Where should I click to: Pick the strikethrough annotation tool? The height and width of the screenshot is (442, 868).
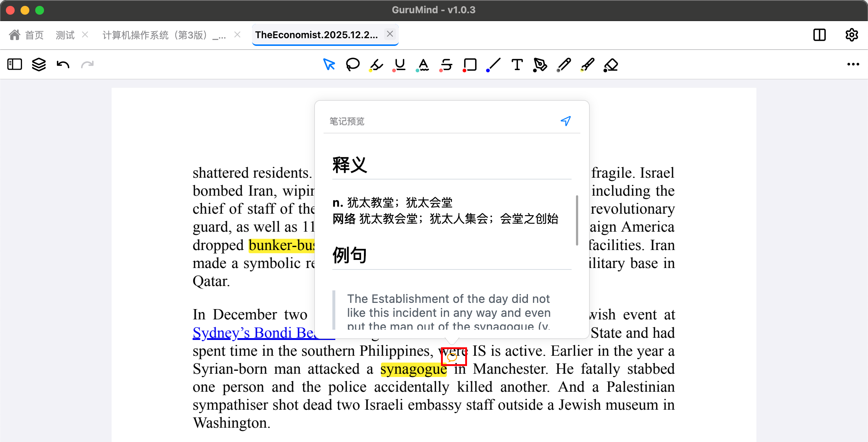[446, 65]
